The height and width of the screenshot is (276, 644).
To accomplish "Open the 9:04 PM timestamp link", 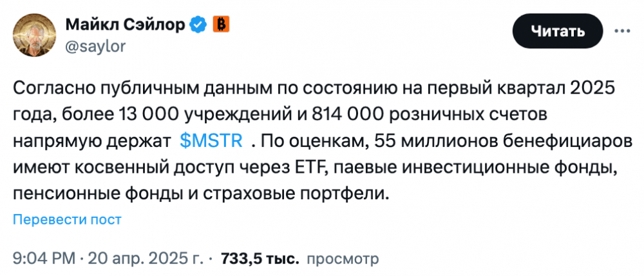I will 44,259.
